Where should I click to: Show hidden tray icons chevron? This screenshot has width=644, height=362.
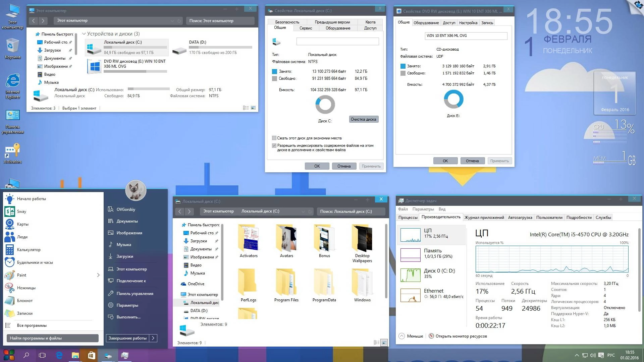(x=577, y=355)
